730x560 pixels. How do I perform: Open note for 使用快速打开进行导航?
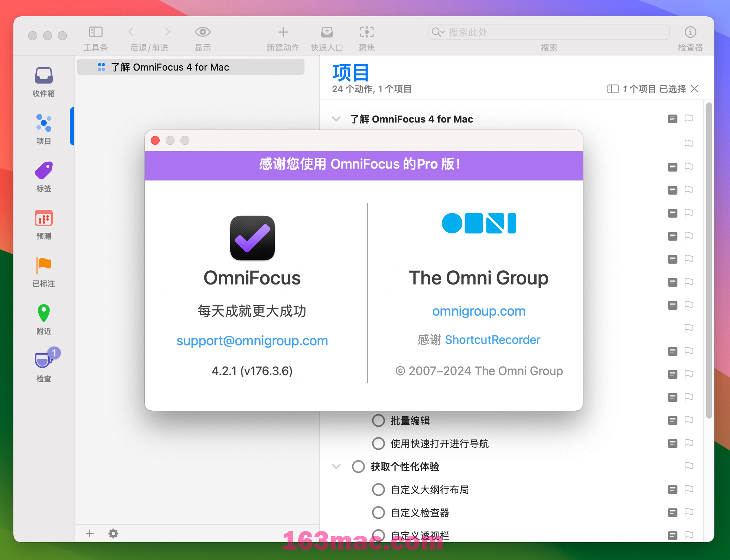672,443
